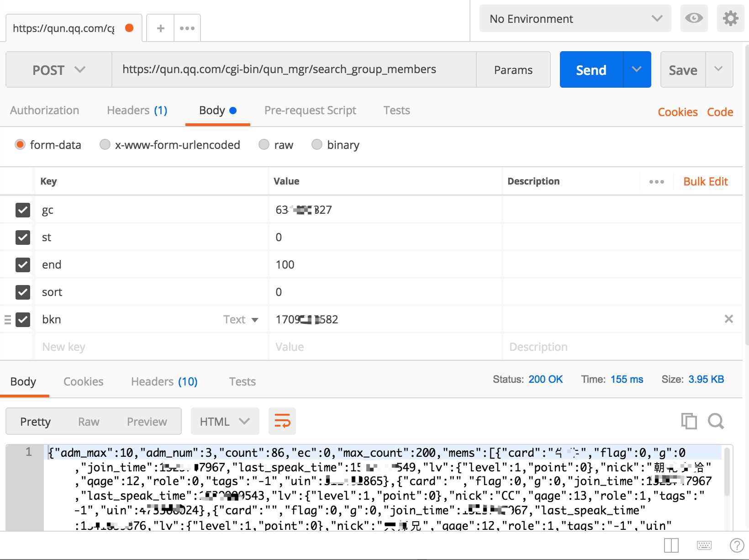Switch response view to Preview

click(147, 421)
